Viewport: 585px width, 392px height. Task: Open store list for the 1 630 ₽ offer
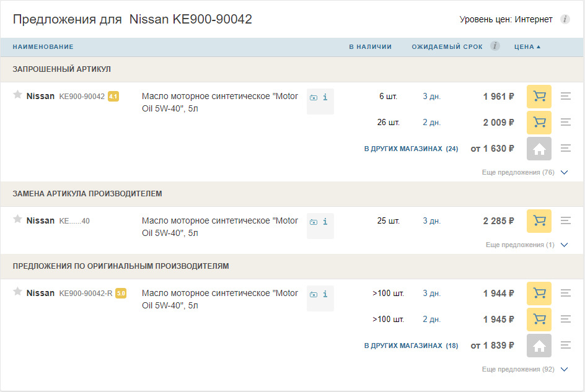[539, 149]
